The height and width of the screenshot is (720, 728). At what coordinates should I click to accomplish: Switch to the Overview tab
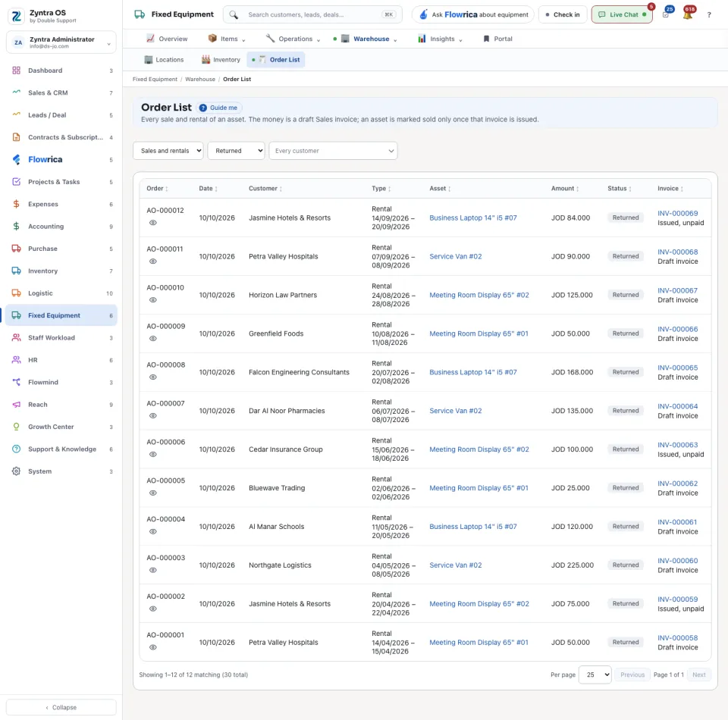point(167,39)
